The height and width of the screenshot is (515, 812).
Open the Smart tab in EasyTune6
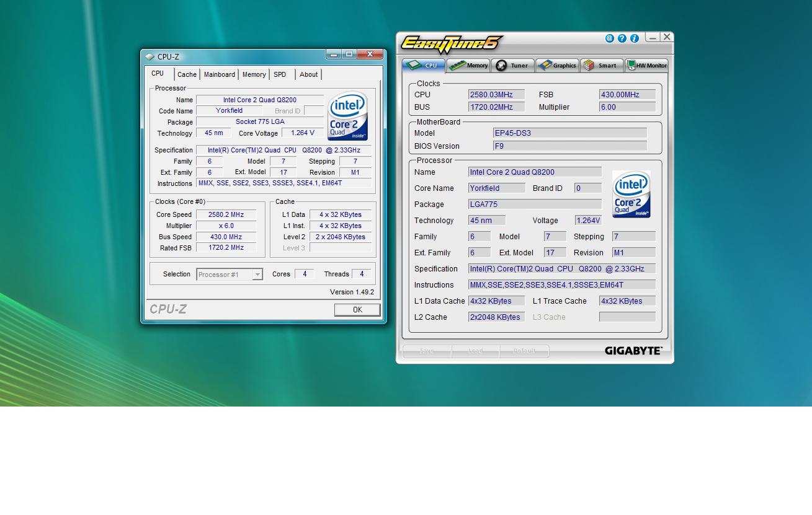(x=602, y=66)
